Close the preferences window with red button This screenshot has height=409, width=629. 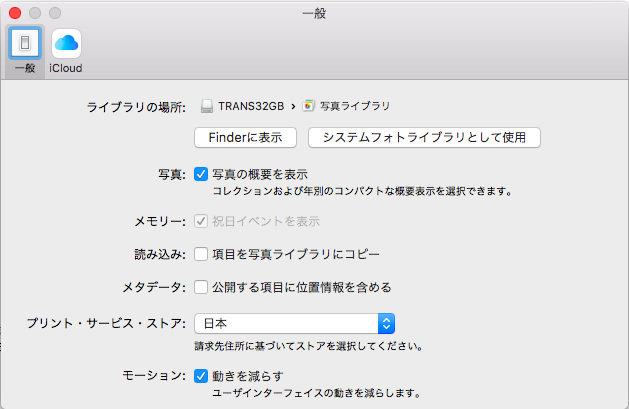(x=15, y=13)
